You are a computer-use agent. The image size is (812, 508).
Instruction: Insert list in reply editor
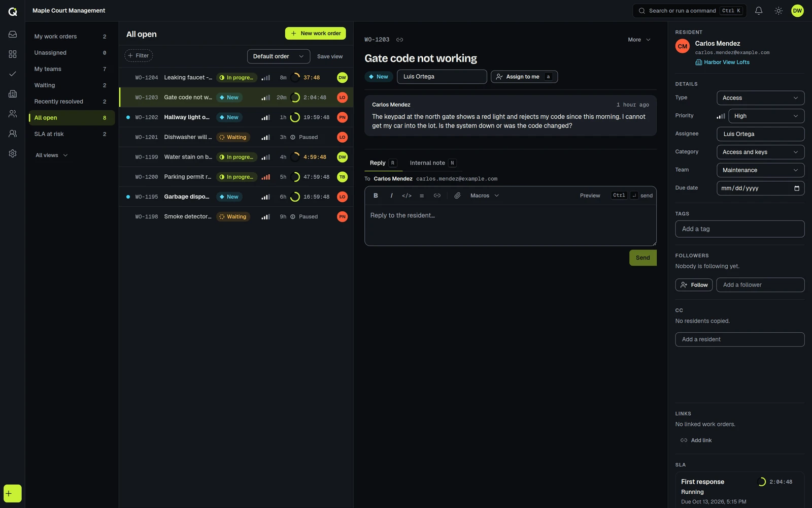pyautogui.click(x=422, y=196)
